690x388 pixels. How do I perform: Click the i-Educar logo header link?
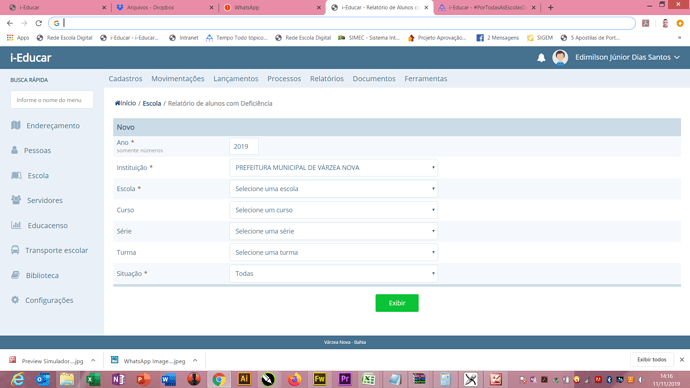31,58
